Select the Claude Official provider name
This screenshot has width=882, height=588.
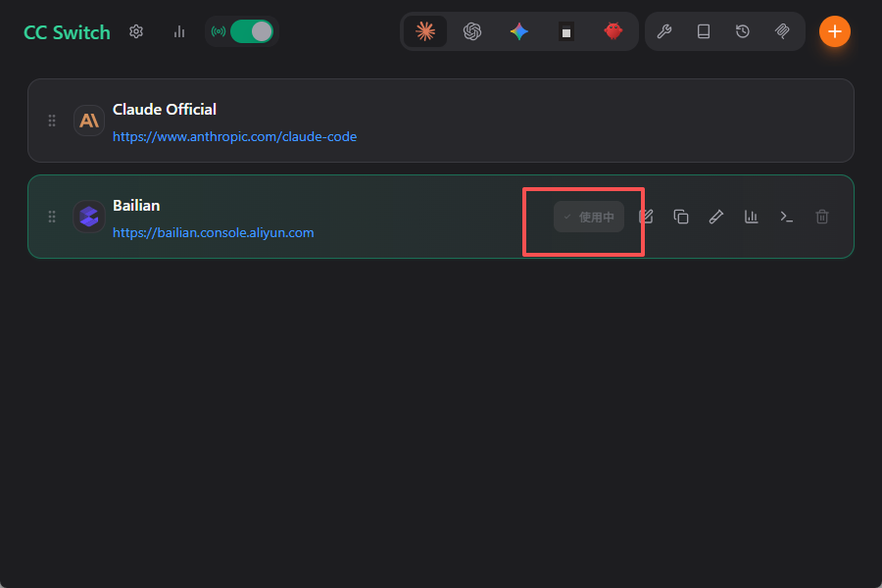click(165, 109)
